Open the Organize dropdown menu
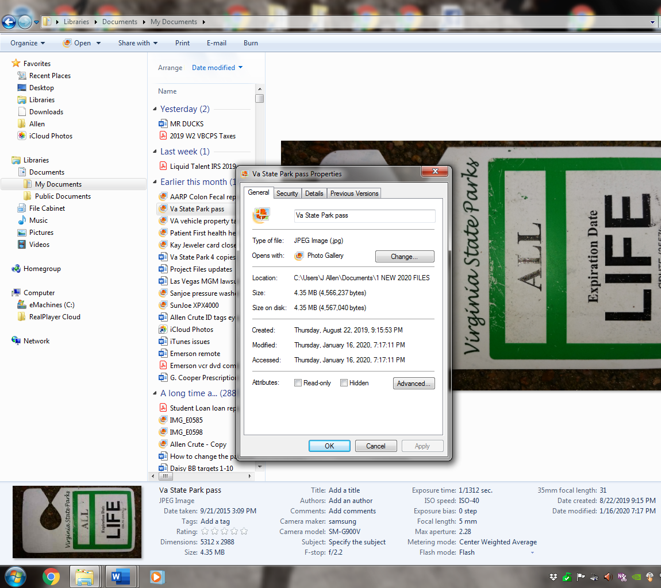Image resolution: width=661 pixels, height=588 pixels. [x=27, y=43]
